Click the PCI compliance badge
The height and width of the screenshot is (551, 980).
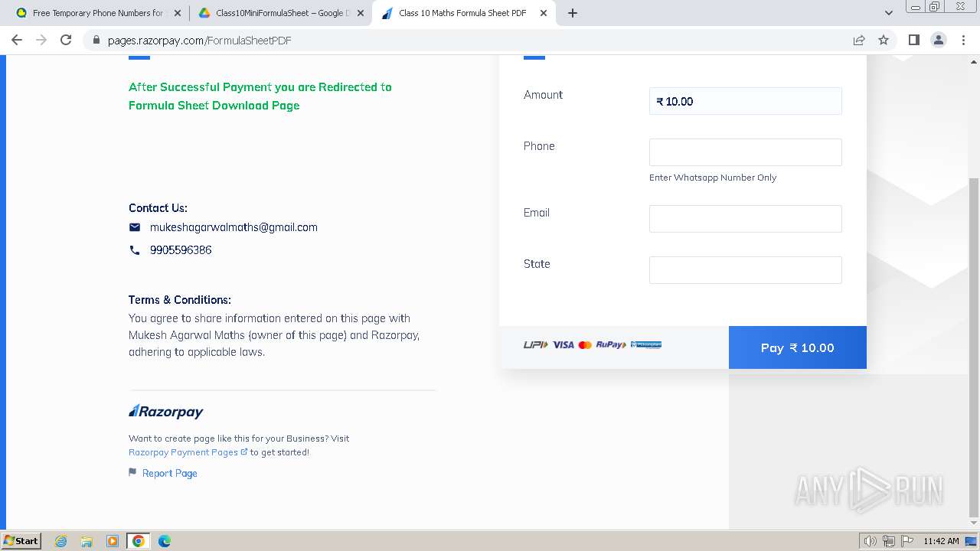[646, 345]
